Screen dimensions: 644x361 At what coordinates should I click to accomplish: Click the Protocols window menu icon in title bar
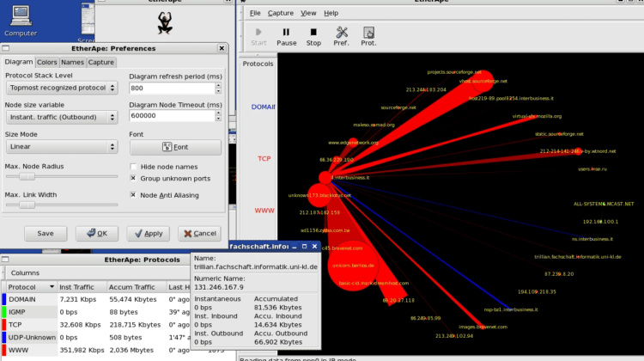(5, 260)
